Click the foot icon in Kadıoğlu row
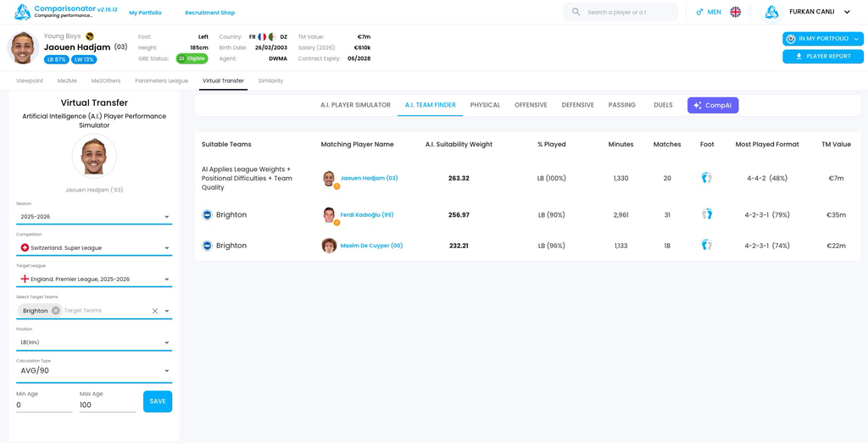The image size is (868, 448). click(x=706, y=214)
